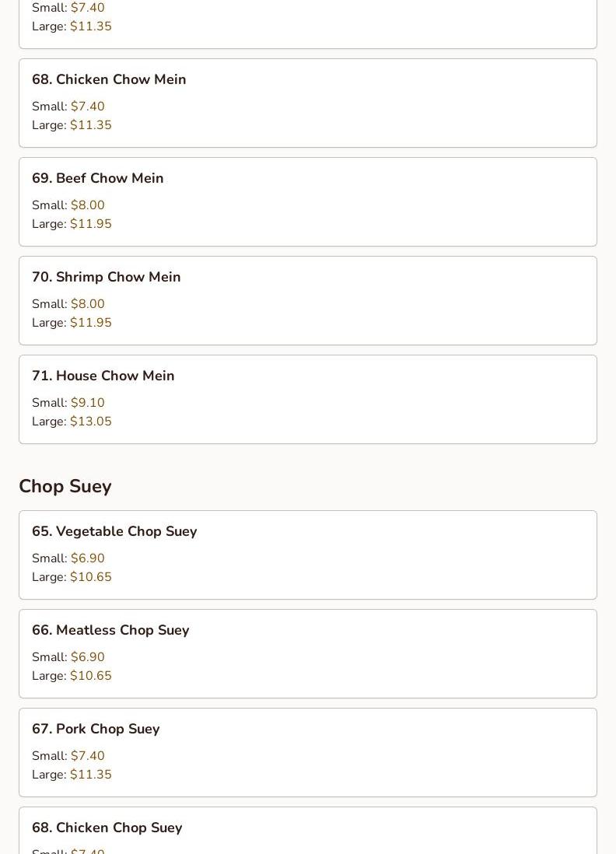The width and height of the screenshot is (616, 854).
Task: Open the 71. House Chow Mein title
Action: (103, 376)
